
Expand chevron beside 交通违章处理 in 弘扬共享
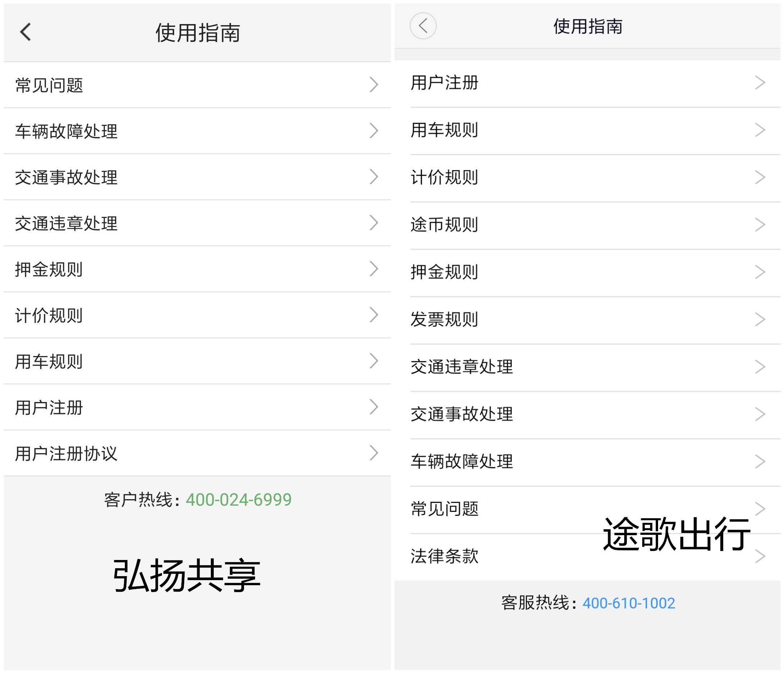[x=374, y=223]
